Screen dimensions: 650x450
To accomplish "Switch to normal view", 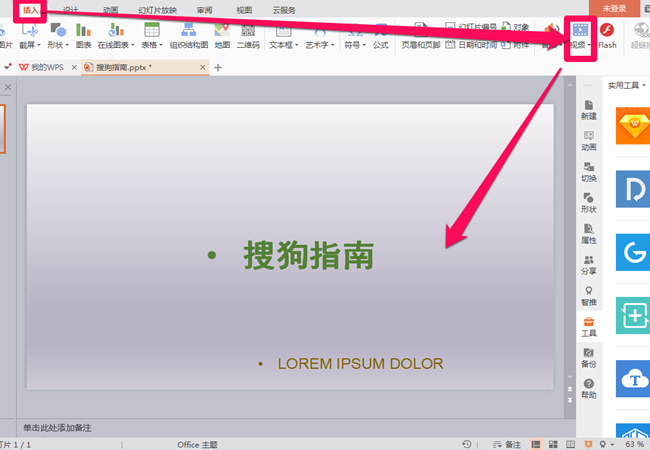I will pyautogui.click(x=536, y=444).
